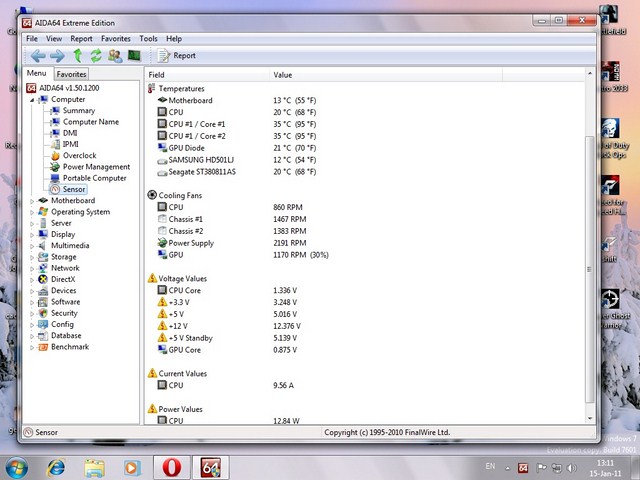This screenshot has height=480, width=640.
Task: Select the +5 V Standby voltage row
Action: [x=227, y=338]
